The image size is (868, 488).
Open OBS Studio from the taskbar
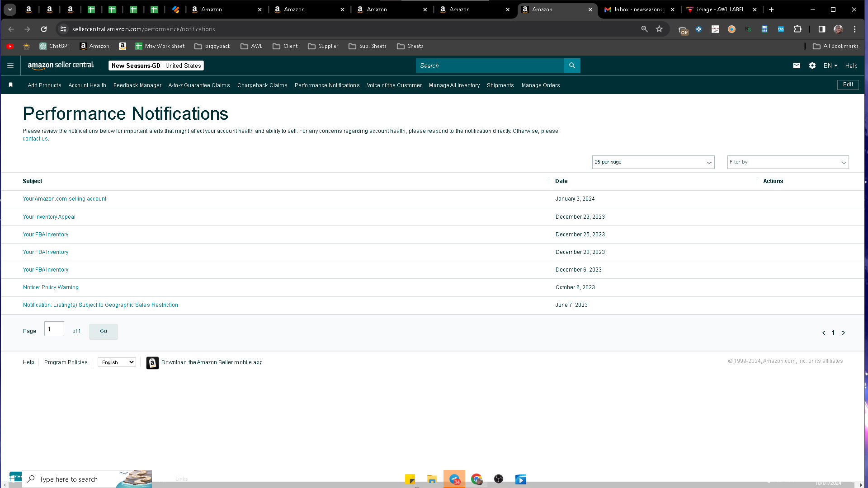[499, 479]
